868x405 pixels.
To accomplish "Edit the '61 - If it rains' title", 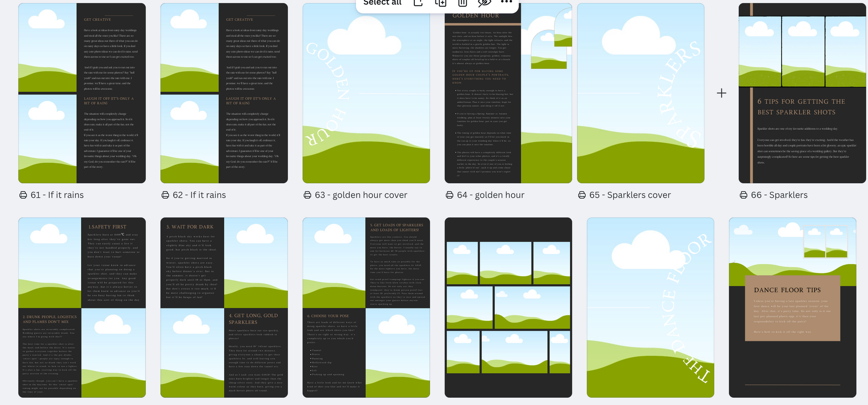I will click(x=57, y=195).
